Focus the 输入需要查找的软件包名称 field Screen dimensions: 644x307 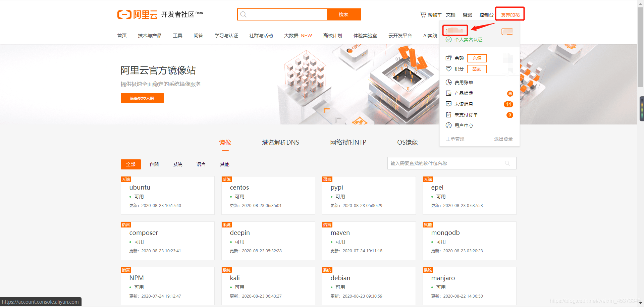pos(452,163)
